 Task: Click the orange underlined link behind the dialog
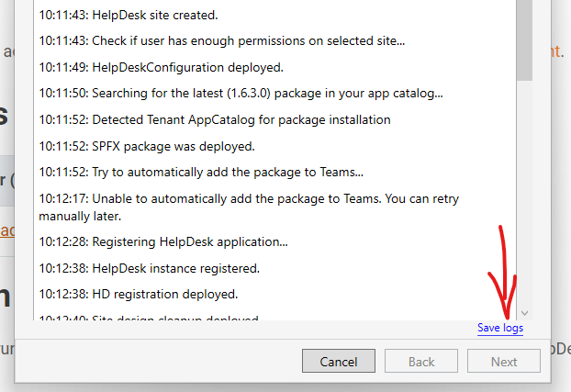[6, 230]
